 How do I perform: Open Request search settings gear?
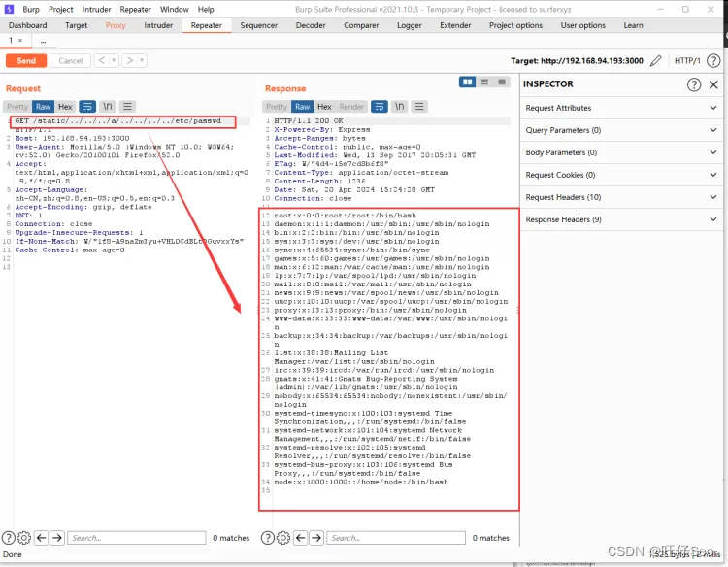pyautogui.click(x=24, y=538)
